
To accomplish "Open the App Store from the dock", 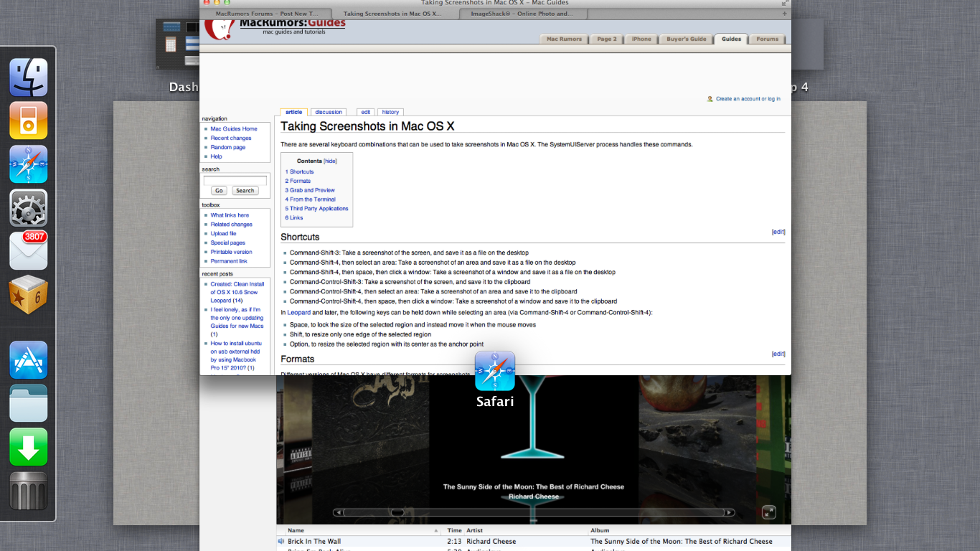I will (x=29, y=360).
